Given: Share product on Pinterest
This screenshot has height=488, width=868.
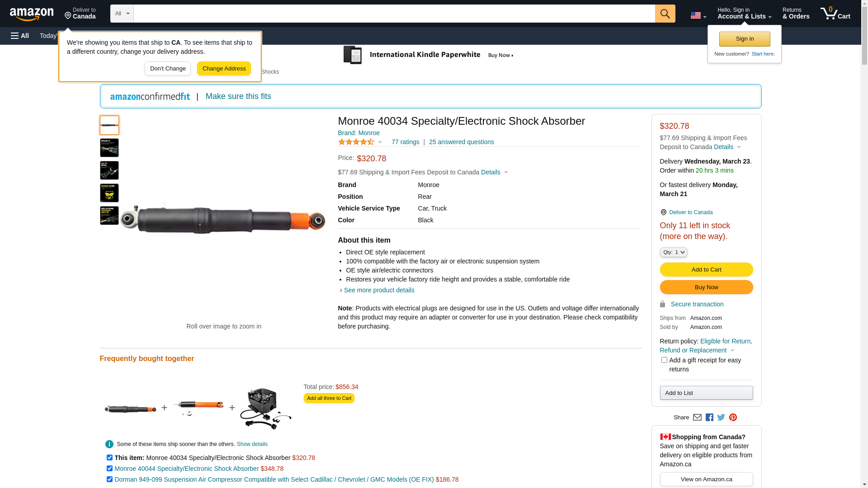Looking at the screenshot, I should point(733,418).
